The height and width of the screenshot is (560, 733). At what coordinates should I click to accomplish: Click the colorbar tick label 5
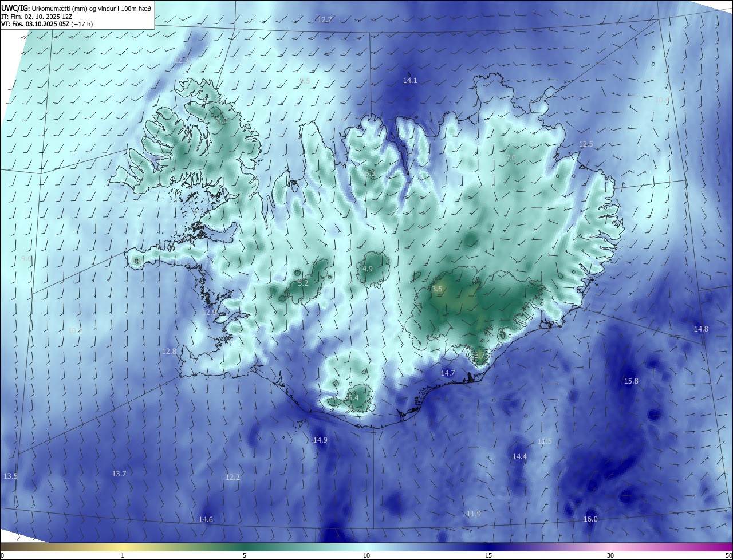[x=245, y=555]
